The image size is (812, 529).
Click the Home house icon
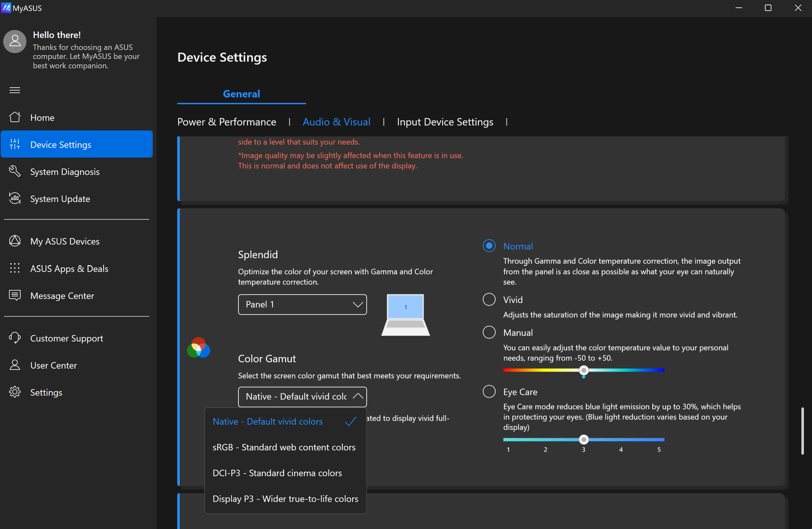(x=15, y=117)
